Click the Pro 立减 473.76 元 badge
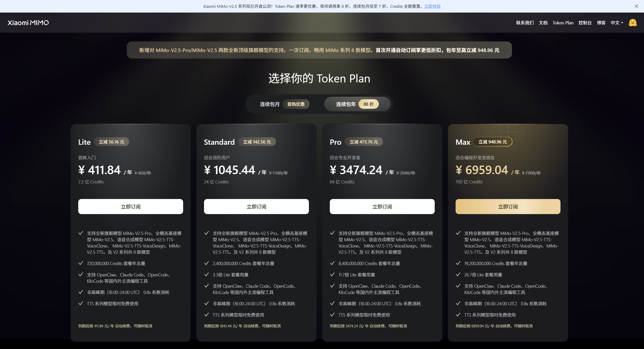Image resolution: width=644 pixels, height=349 pixels. coord(364,142)
